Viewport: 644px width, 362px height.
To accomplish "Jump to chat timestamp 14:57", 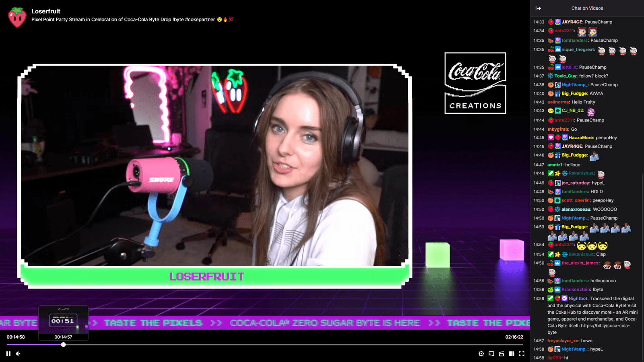I will [x=539, y=341].
